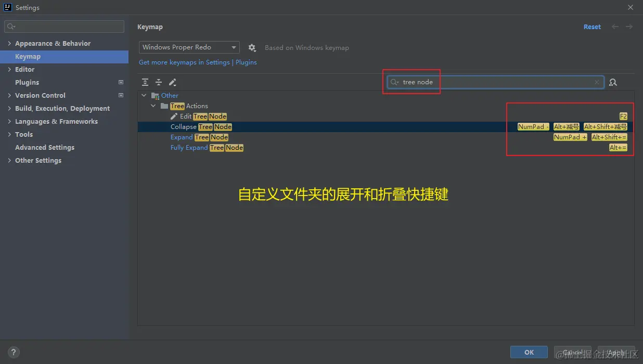The height and width of the screenshot is (364, 643).
Task: Click Find Actions by Shortcut icon
Action: [613, 82]
